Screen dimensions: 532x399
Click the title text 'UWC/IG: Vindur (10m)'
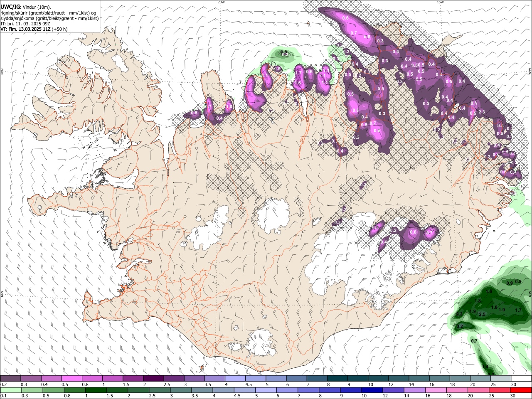pyautogui.click(x=26, y=7)
